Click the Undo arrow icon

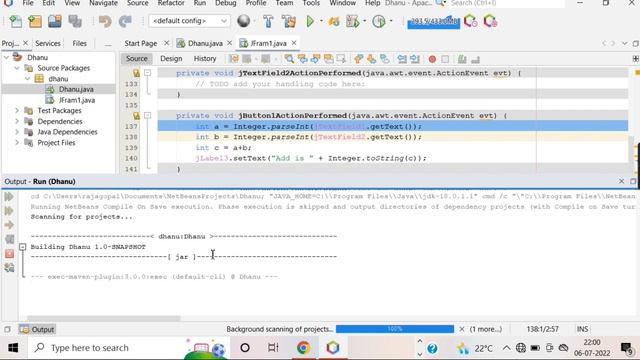pos(105,21)
